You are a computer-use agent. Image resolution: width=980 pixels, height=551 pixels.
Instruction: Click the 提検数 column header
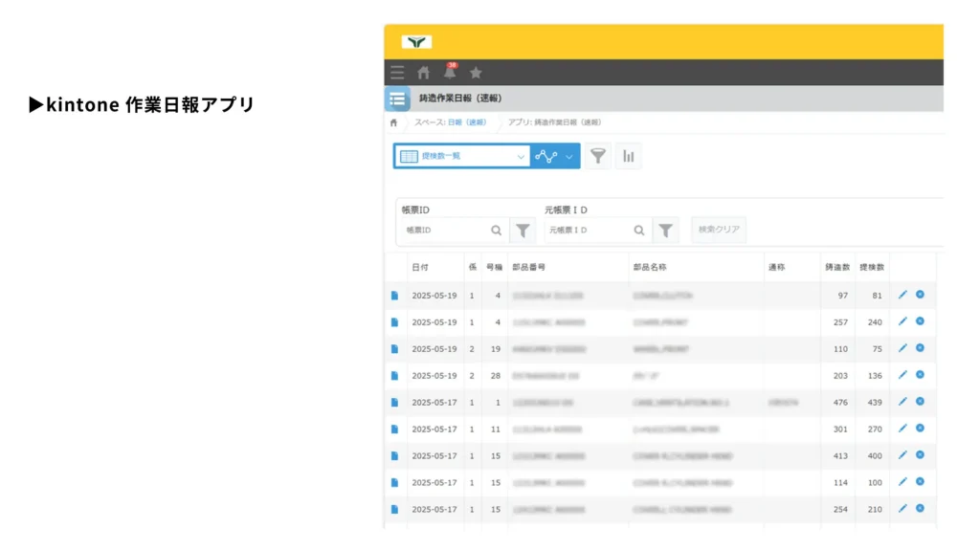click(x=871, y=268)
